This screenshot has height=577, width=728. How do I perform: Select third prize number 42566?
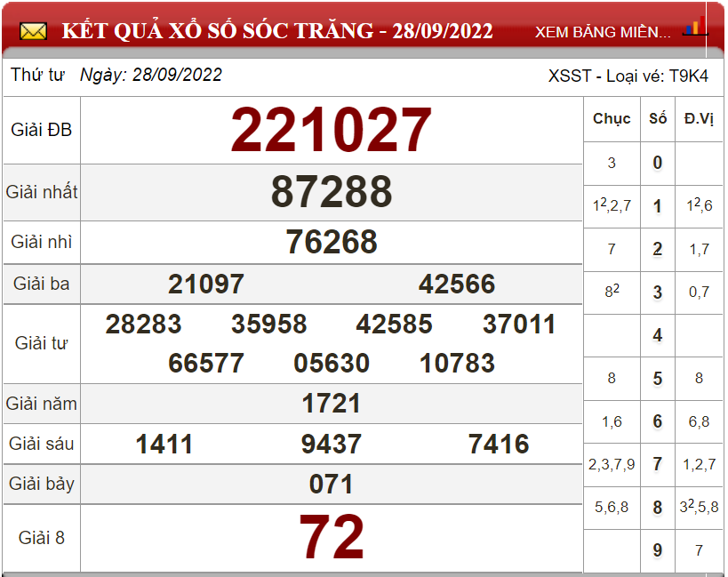coord(457,284)
